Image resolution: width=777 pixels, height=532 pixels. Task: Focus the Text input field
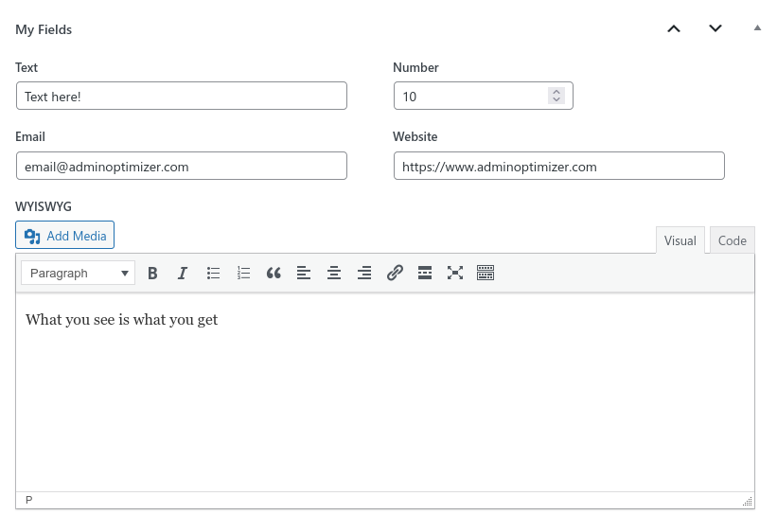click(x=182, y=96)
